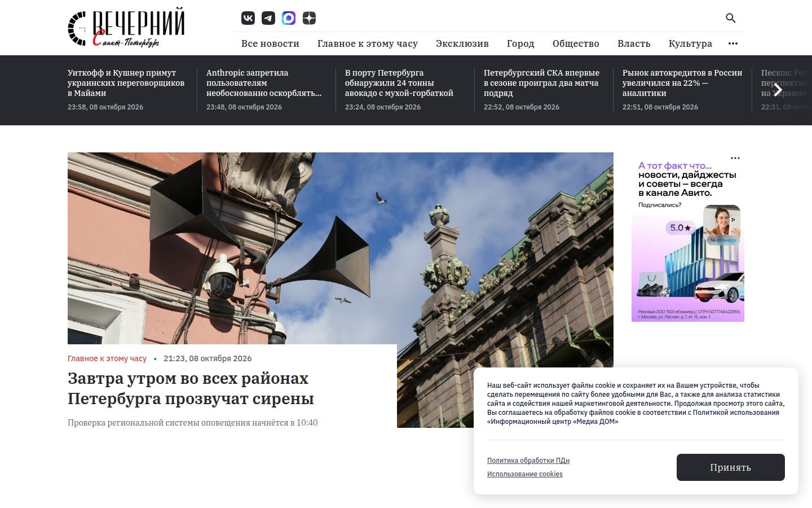Open headline Завтра утром во всех районах
Viewport: 812px width, 508px height.
[191, 388]
